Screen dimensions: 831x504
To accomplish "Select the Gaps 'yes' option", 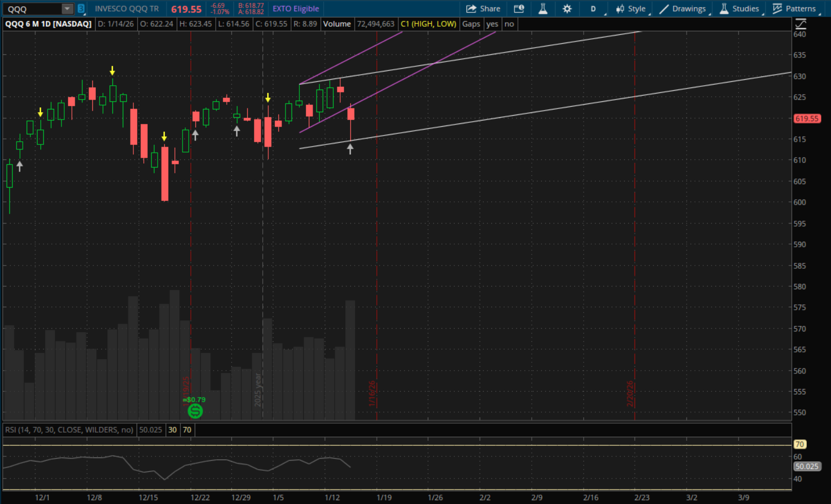I will [x=492, y=24].
